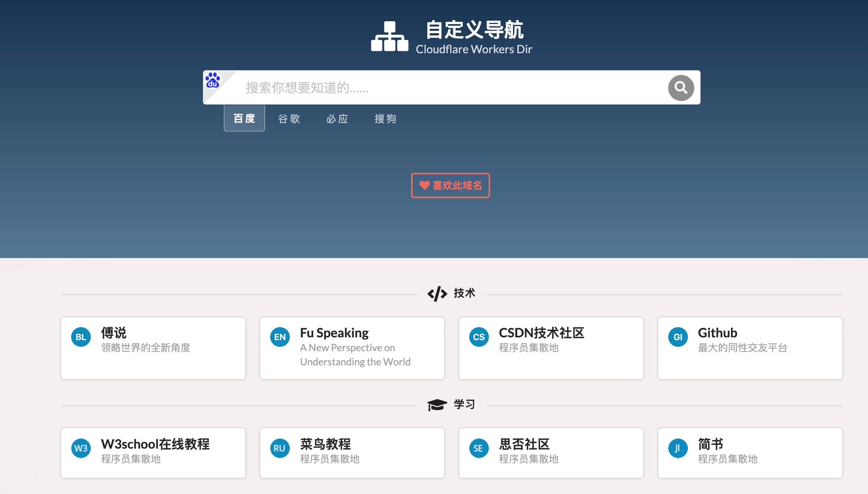Viewport: 868px width, 494px height.
Task: Open the 简书 site card
Action: [x=750, y=453]
